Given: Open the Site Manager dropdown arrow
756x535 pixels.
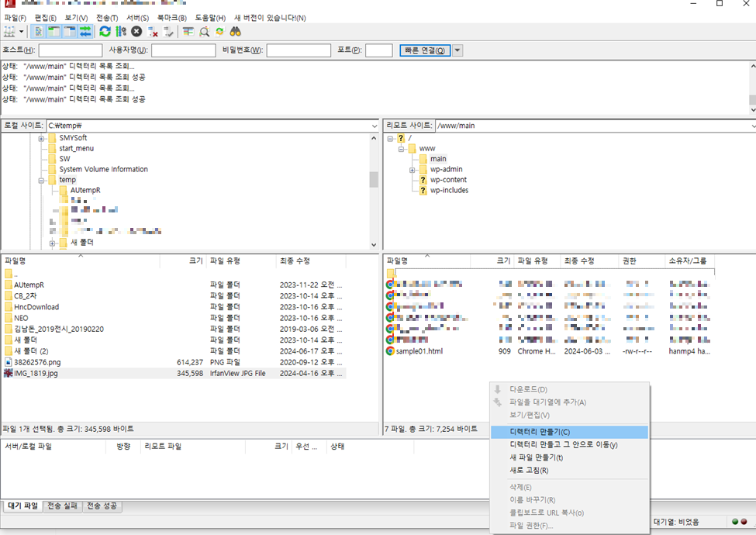Looking at the screenshot, I should click(21, 31).
